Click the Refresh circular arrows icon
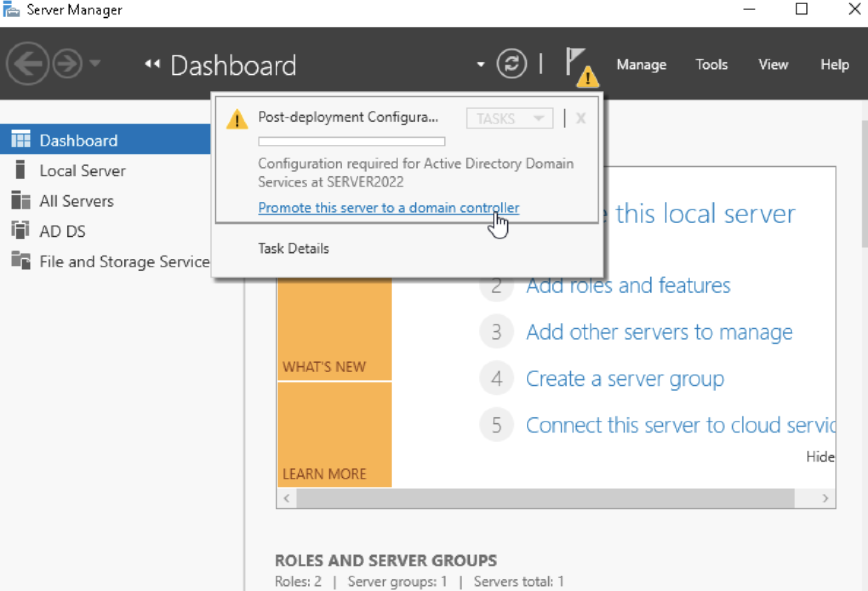Viewport: 868px width, 591px height. coord(511,64)
